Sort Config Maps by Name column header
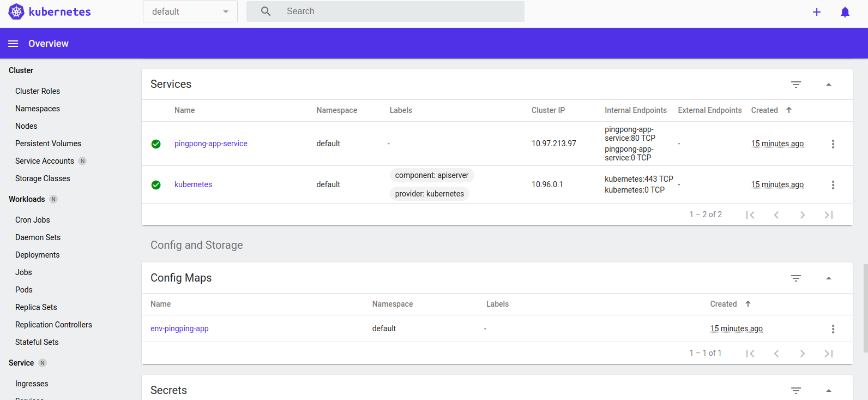The width and height of the screenshot is (868, 400). (160, 304)
